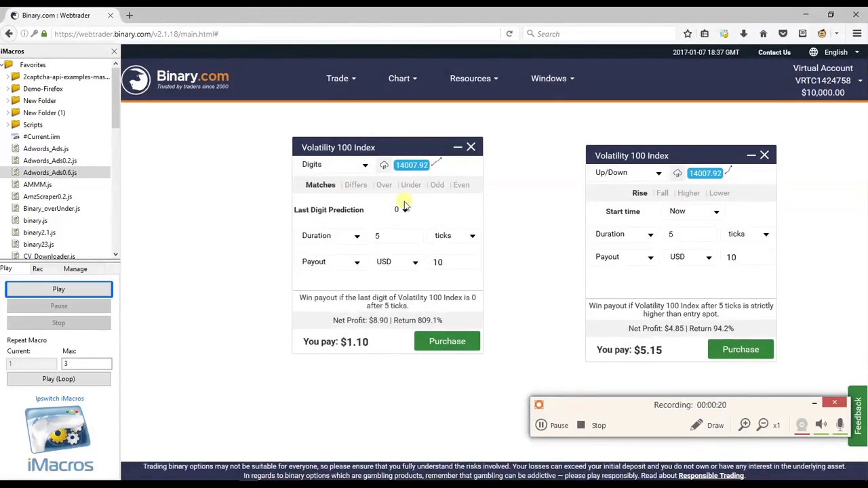Click the browser home icon
This screenshot has width=868, height=488.
pyautogui.click(x=763, y=34)
